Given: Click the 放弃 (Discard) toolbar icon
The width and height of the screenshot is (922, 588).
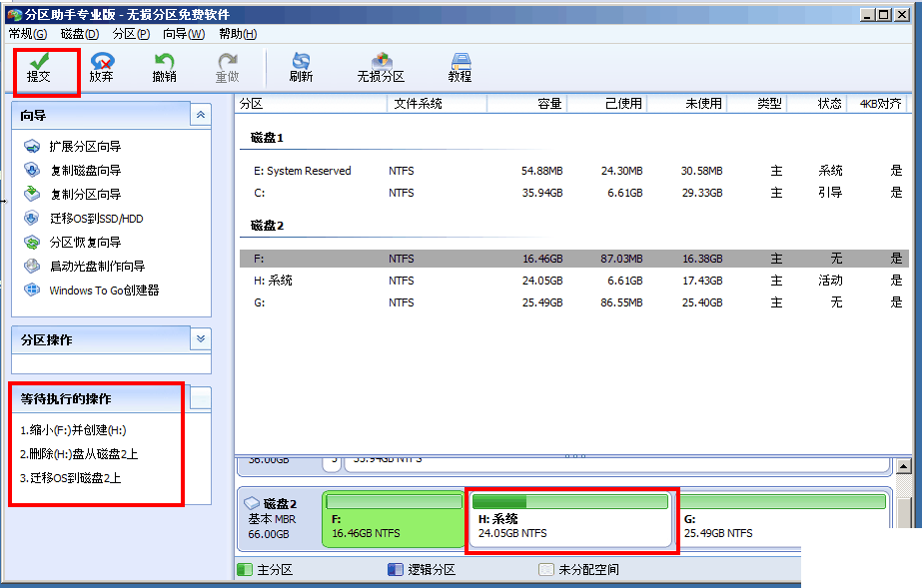Looking at the screenshot, I should tap(102, 68).
